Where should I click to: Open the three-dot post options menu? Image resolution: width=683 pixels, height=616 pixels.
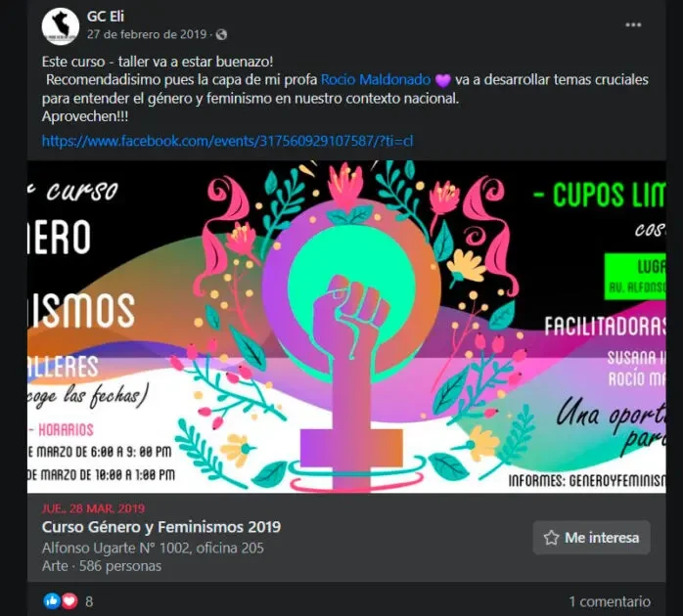(x=633, y=24)
